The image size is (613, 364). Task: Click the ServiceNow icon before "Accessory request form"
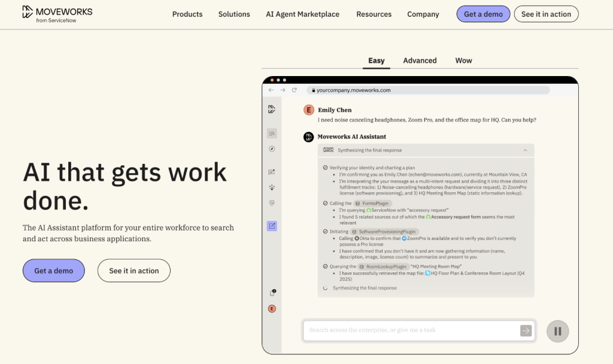428,217
